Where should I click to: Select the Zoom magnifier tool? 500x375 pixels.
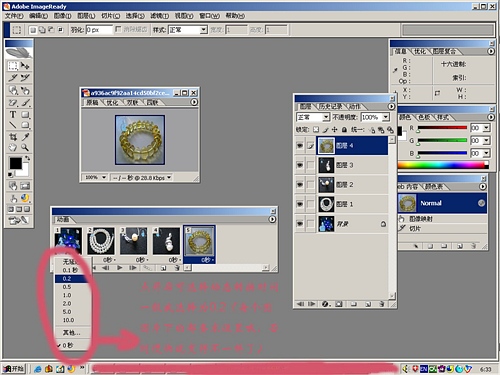pos(25,147)
